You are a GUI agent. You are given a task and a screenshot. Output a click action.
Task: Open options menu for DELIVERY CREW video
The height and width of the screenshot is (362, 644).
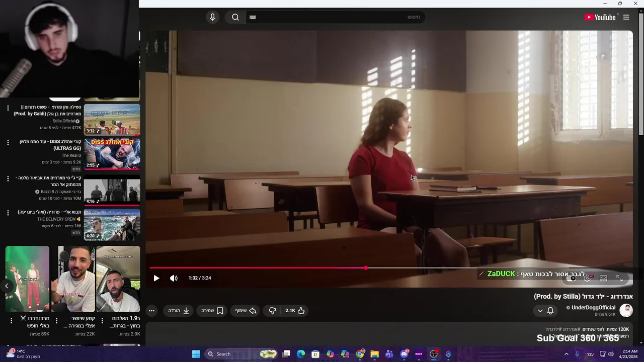tap(8, 213)
